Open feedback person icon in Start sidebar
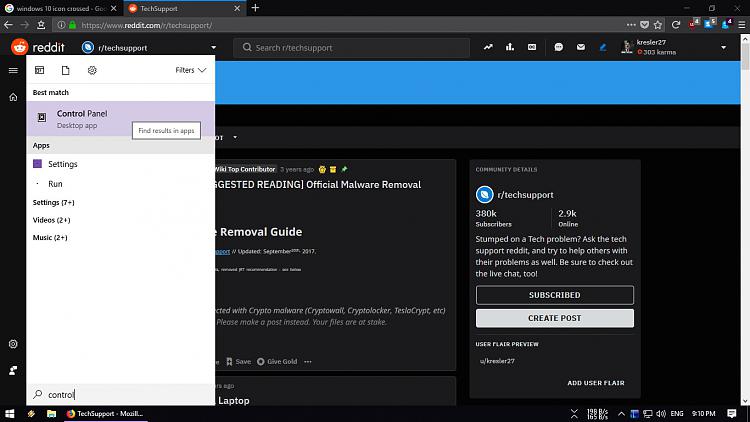The image size is (750, 422). pyautogui.click(x=13, y=370)
